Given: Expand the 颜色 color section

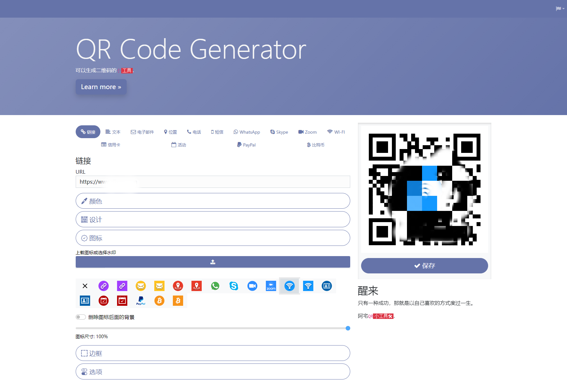Looking at the screenshot, I should tap(213, 201).
